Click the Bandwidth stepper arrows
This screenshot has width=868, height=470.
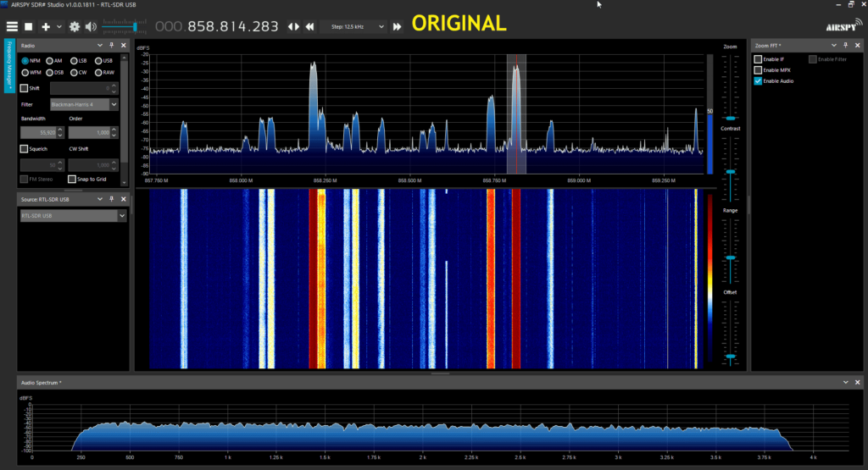[60, 133]
